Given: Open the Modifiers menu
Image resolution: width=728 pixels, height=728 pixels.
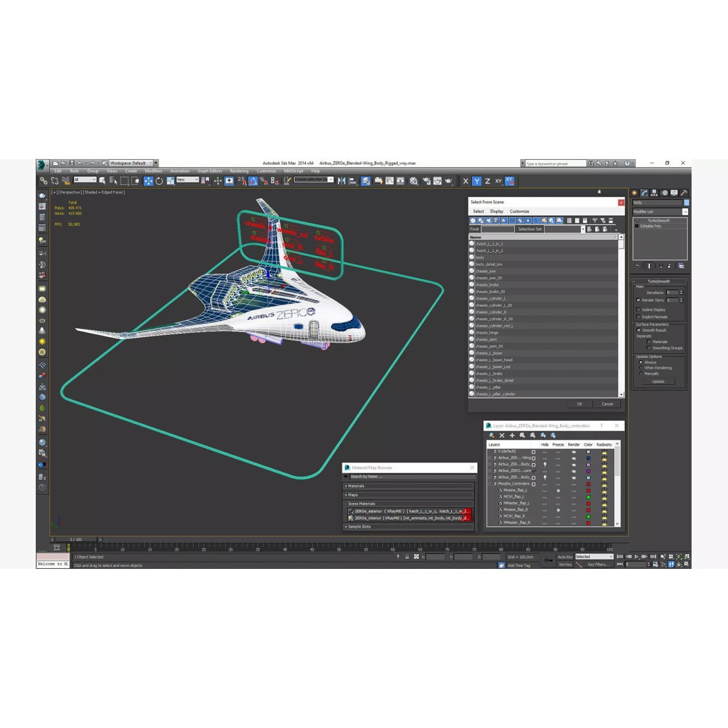Looking at the screenshot, I should (x=153, y=171).
